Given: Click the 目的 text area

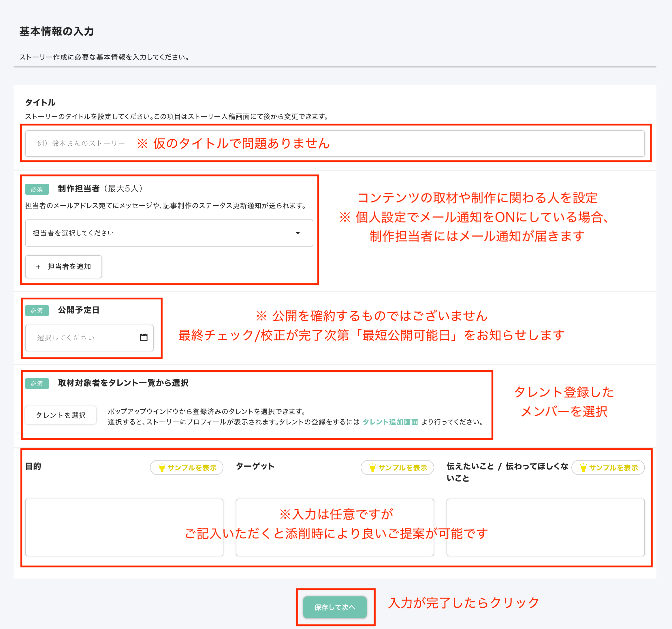Looking at the screenshot, I should point(124,527).
